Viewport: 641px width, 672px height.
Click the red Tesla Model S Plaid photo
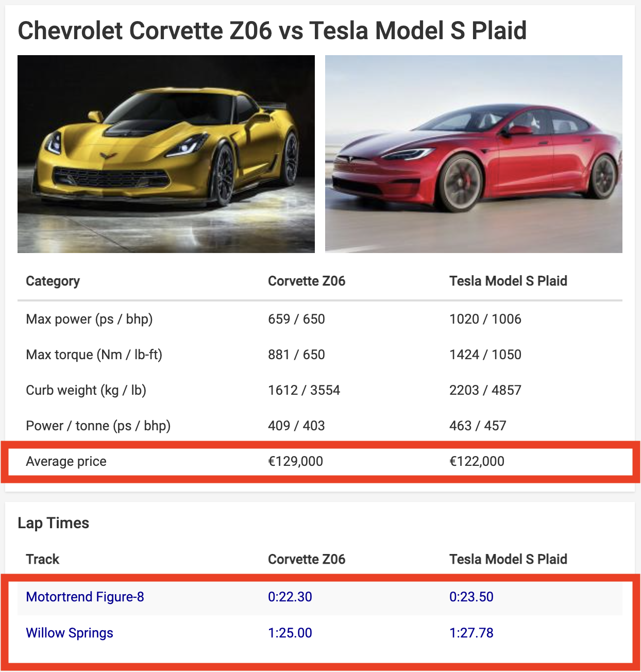(x=474, y=154)
